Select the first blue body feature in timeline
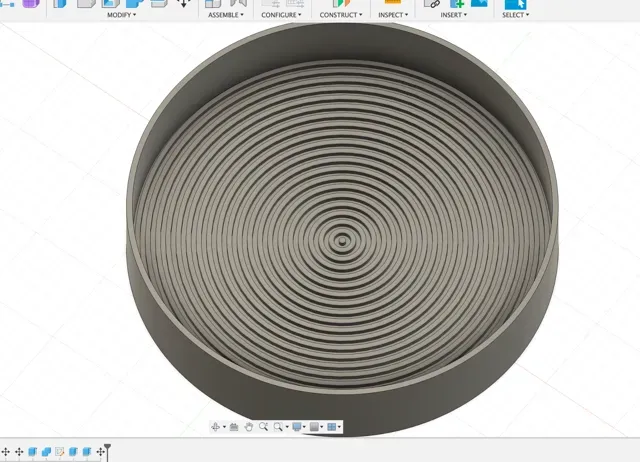640x462 pixels. (33, 452)
